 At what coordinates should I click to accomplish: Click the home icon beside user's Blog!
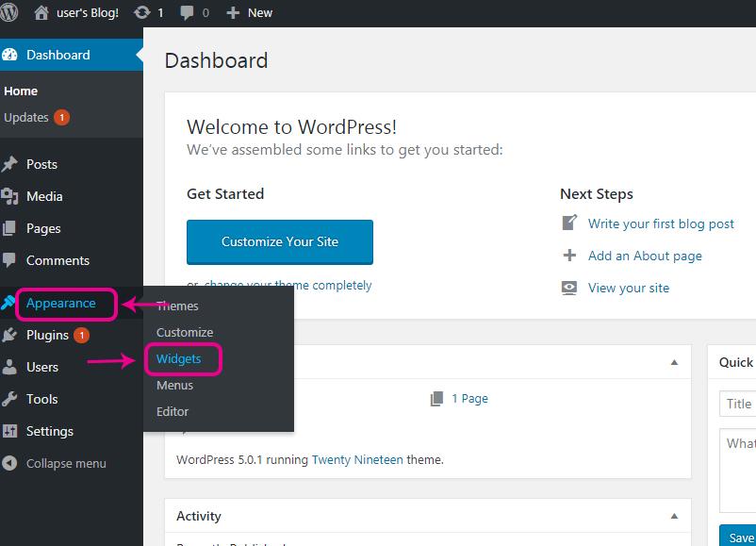pos(41,12)
